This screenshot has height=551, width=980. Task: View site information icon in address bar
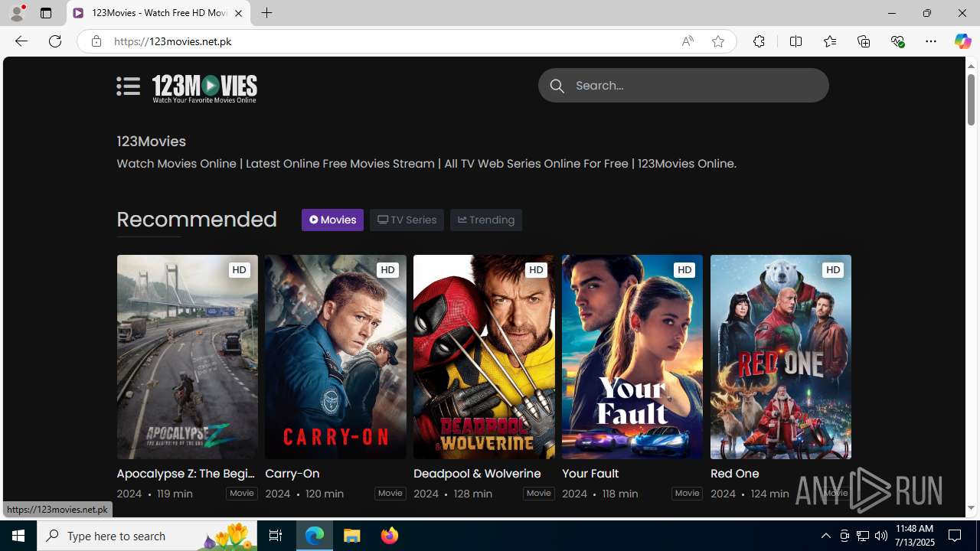[x=96, y=41]
